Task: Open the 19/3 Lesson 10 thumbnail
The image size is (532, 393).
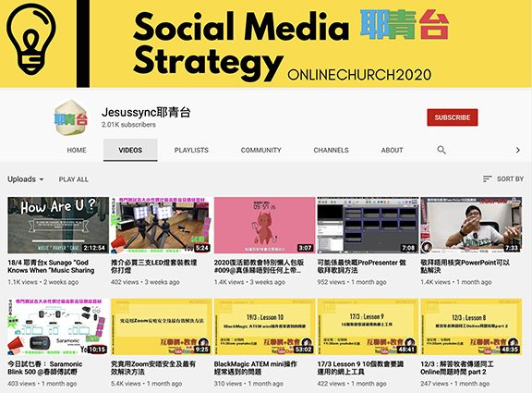Action: tap(265, 326)
